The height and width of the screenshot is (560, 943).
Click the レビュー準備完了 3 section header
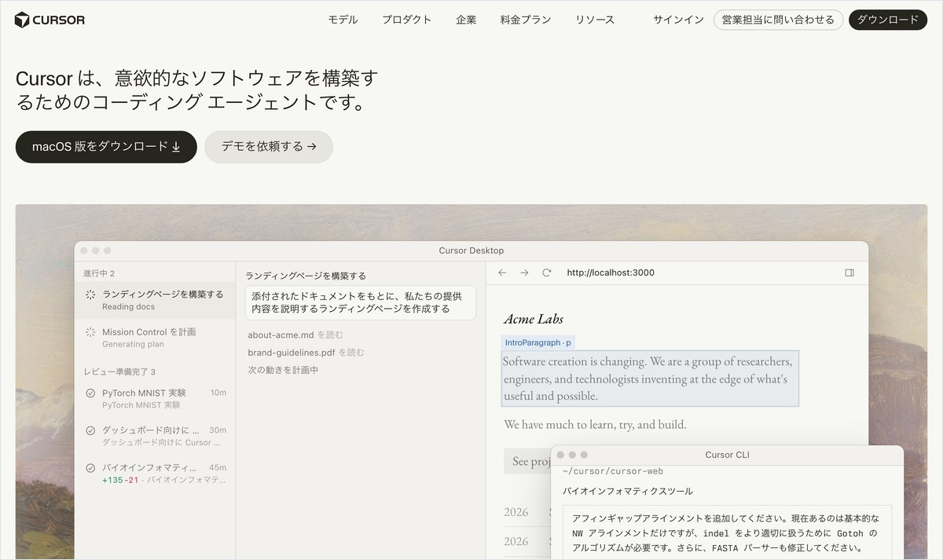(x=119, y=372)
